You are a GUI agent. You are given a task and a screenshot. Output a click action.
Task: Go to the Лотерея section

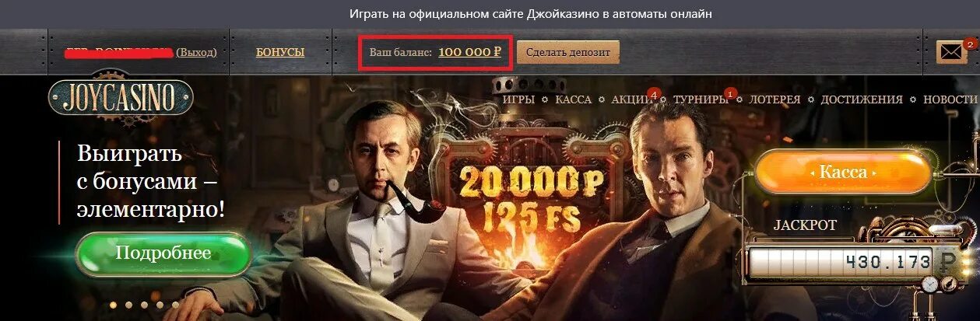[x=775, y=99]
